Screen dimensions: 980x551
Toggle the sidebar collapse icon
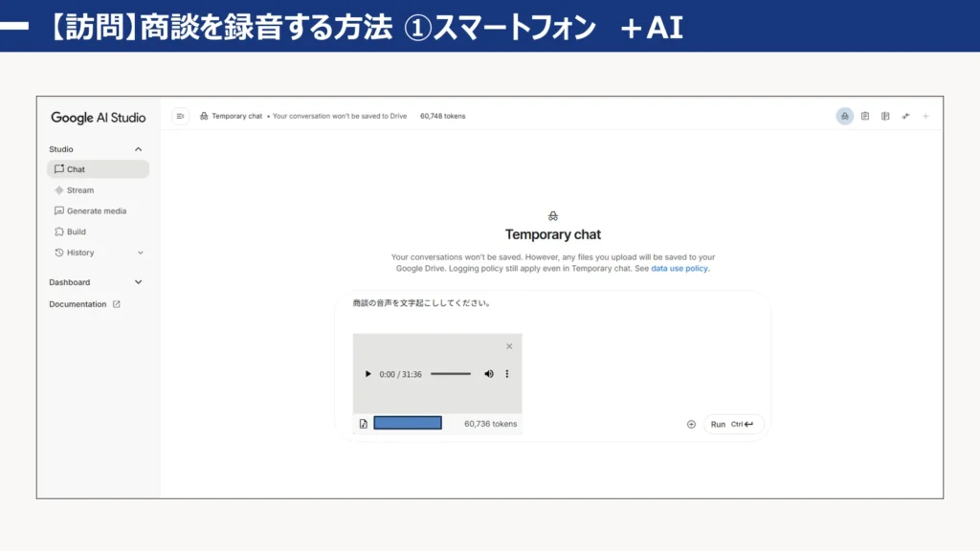pos(180,116)
